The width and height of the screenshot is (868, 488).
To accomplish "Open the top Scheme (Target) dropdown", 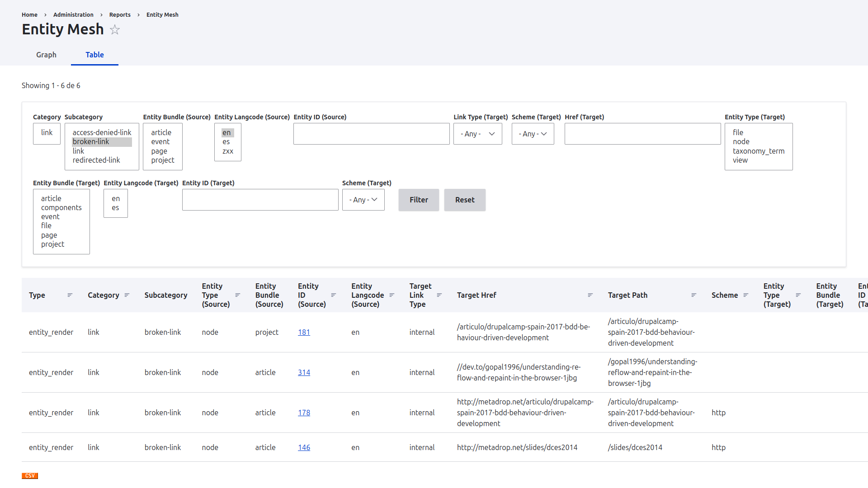I will (x=533, y=134).
